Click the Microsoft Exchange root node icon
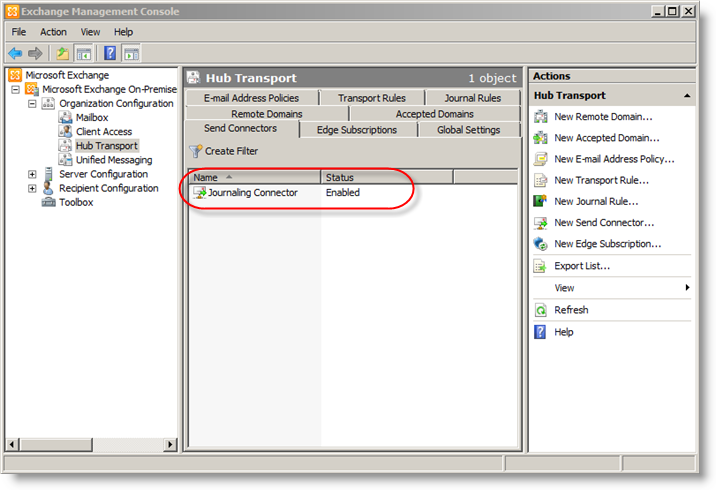716x490 pixels. tap(15, 75)
